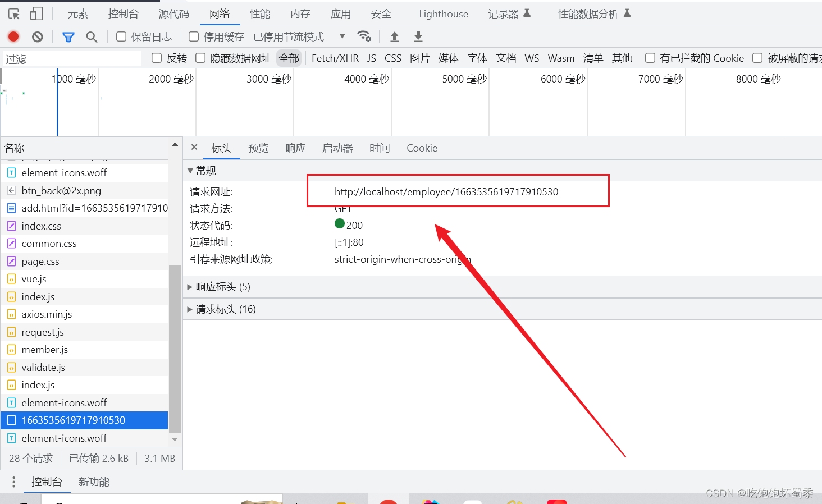Collapse the 常规 section
The height and width of the screenshot is (504, 822).
191,170
